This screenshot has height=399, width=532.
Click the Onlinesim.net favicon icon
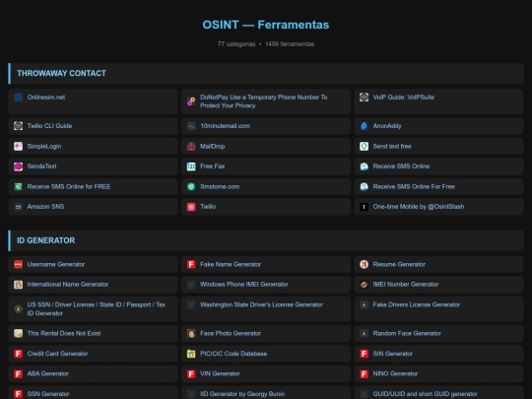19,98
